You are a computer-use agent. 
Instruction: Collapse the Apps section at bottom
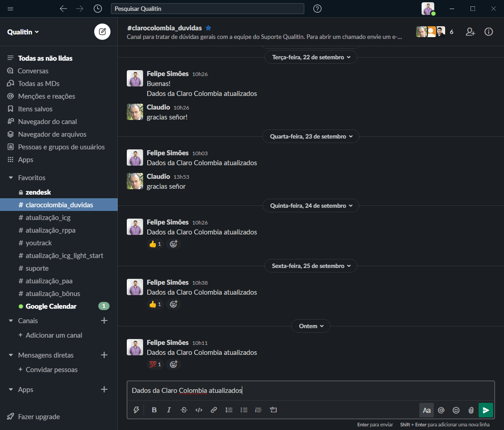coord(11,390)
